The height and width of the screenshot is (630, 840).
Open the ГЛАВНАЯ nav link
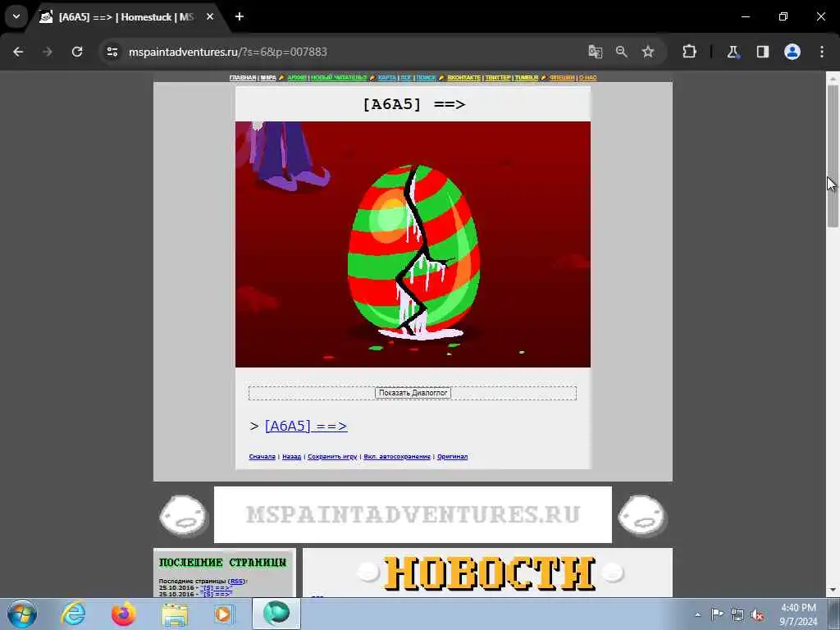(x=243, y=78)
